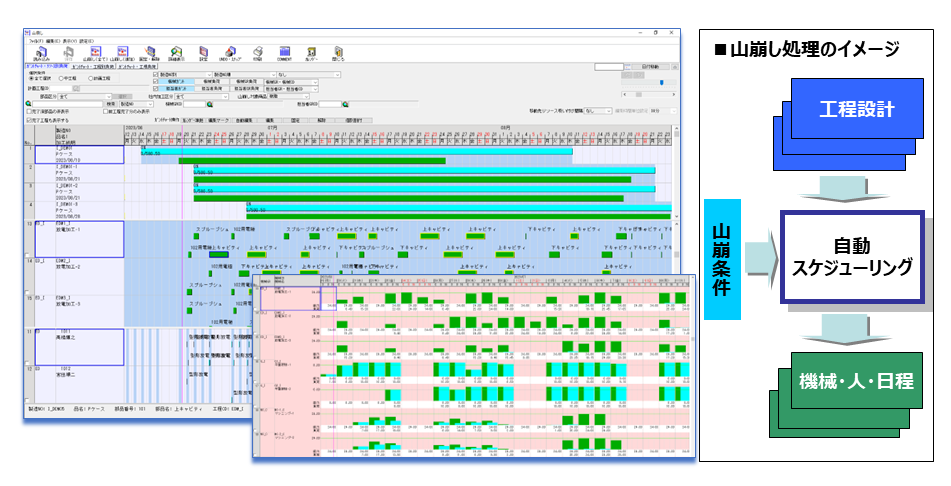951x486 pixels.
Task: Open the ファイル(F) menu
Action: coord(36,41)
